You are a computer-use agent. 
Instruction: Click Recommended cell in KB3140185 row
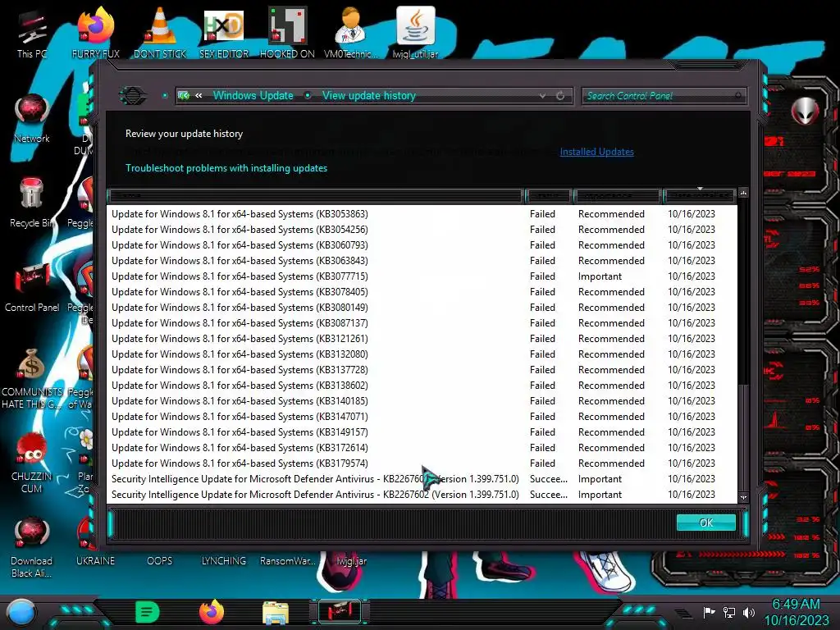click(x=611, y=400)
